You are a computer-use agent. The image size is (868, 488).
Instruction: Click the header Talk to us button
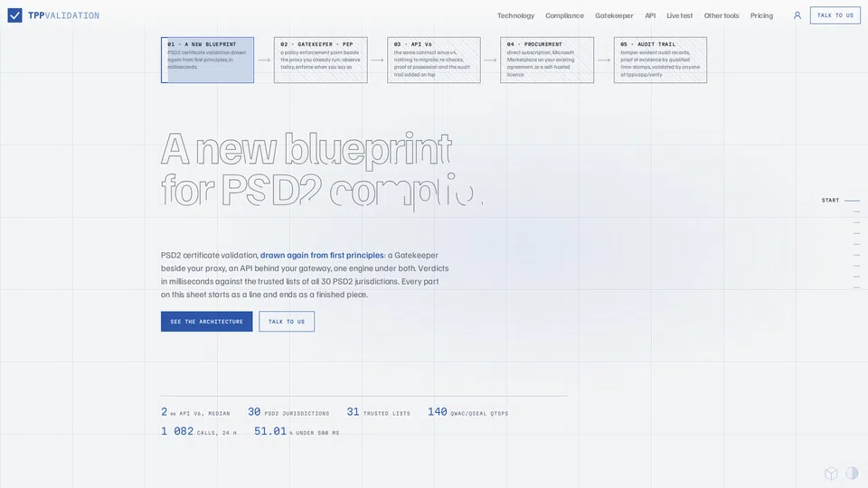tap(835, 15)
